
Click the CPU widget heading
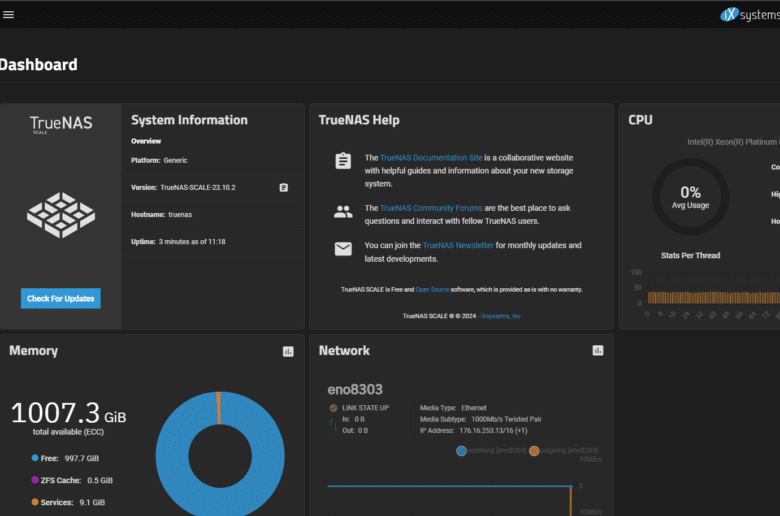click(640, 120)
